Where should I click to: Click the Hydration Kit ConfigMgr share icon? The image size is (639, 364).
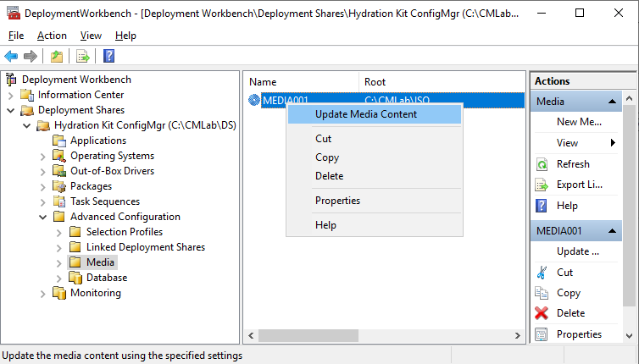point(43,125)
